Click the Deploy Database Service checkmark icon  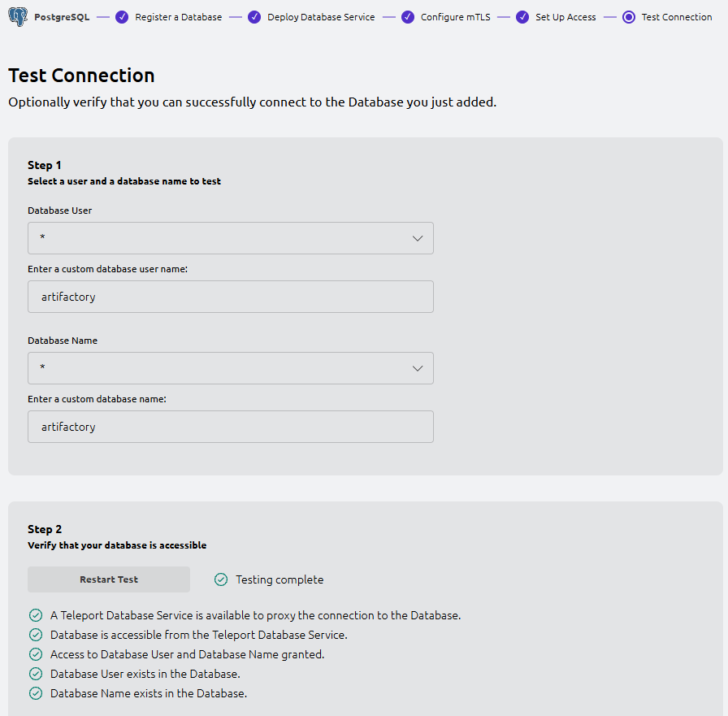pos(254,17)
